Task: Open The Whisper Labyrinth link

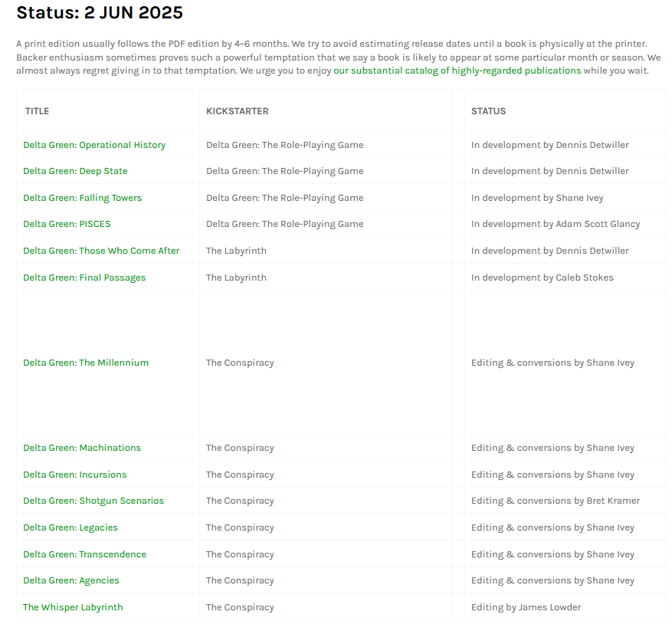Action: [73, 607]
